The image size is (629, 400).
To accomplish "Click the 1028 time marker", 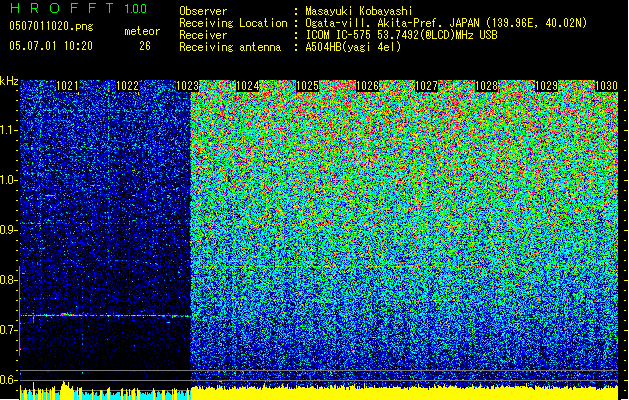I will point(487,86).
